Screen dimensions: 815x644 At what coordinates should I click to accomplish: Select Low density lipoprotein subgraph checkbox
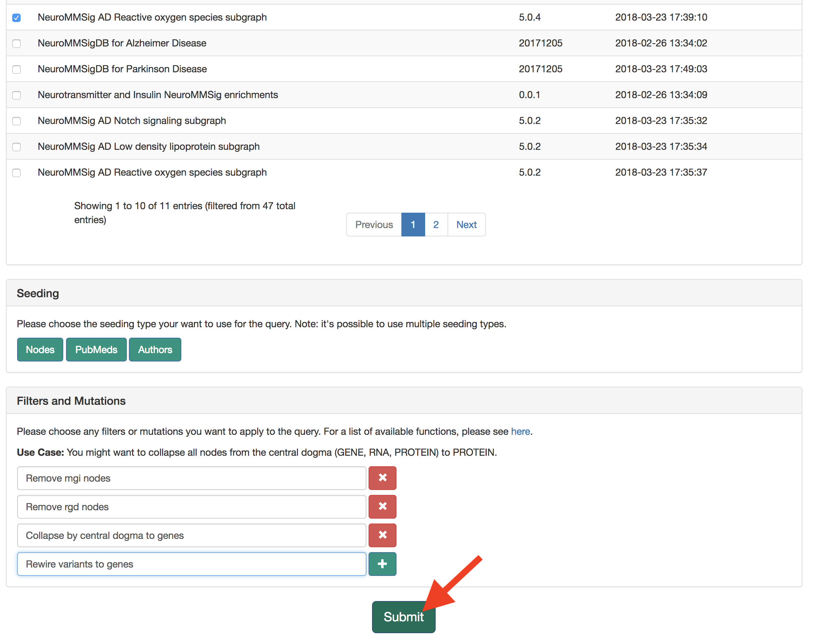(x=16, y=147)
